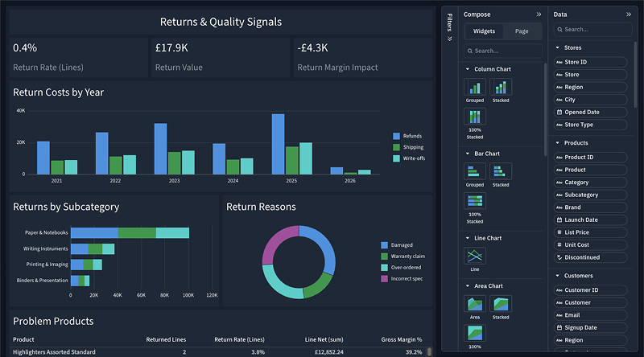Image resolution: width=644 pixels, height=357 pixels.
Task: Expand the Filters side panel
Action: 449,39
